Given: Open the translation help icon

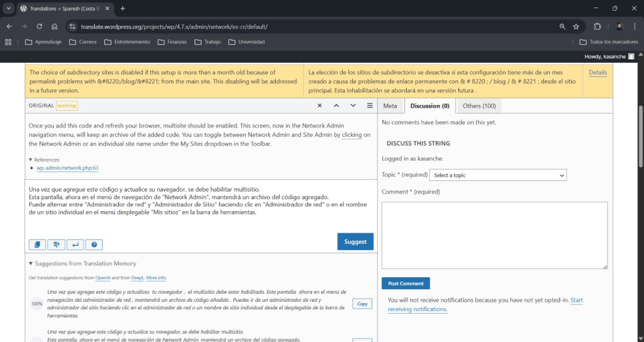Looking at the screenshot, I should point(94,245).
